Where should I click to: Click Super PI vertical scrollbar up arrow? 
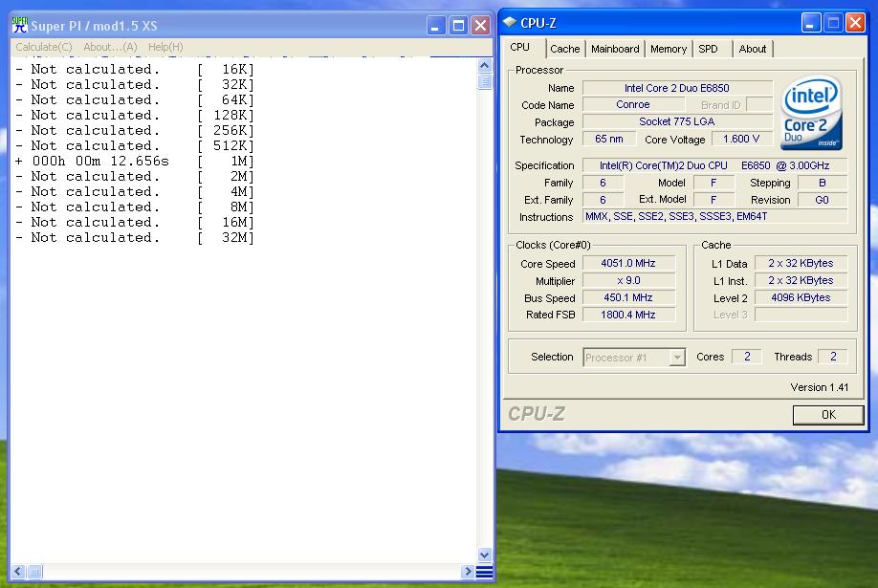(x=484, y=65)
